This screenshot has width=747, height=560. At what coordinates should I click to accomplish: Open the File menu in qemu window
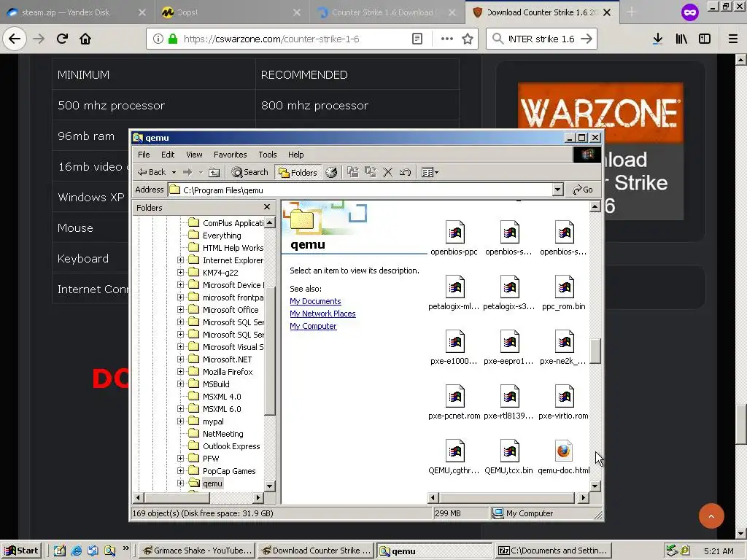144,155
